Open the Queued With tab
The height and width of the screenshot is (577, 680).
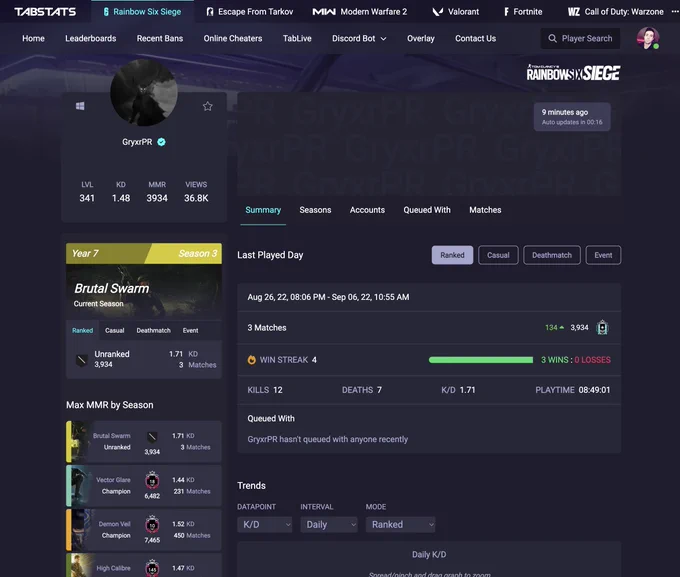tap(427, 210)
